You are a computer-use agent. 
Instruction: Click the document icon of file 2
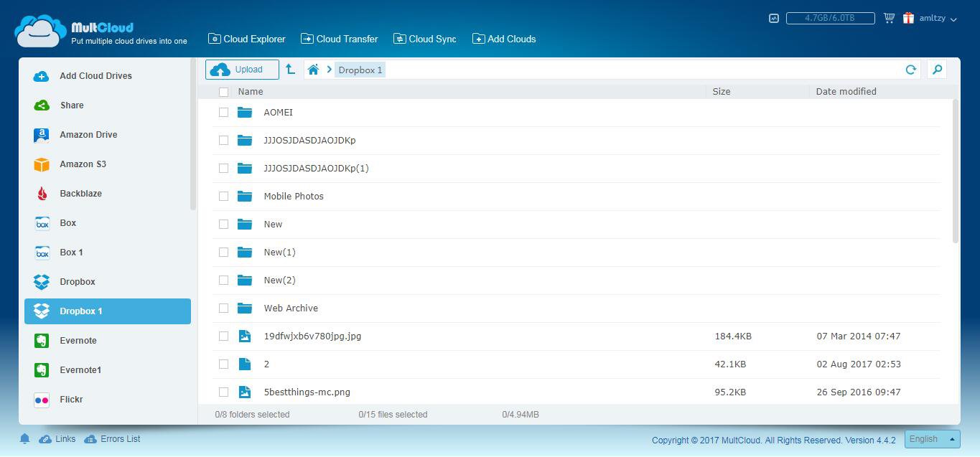(245, 364)
